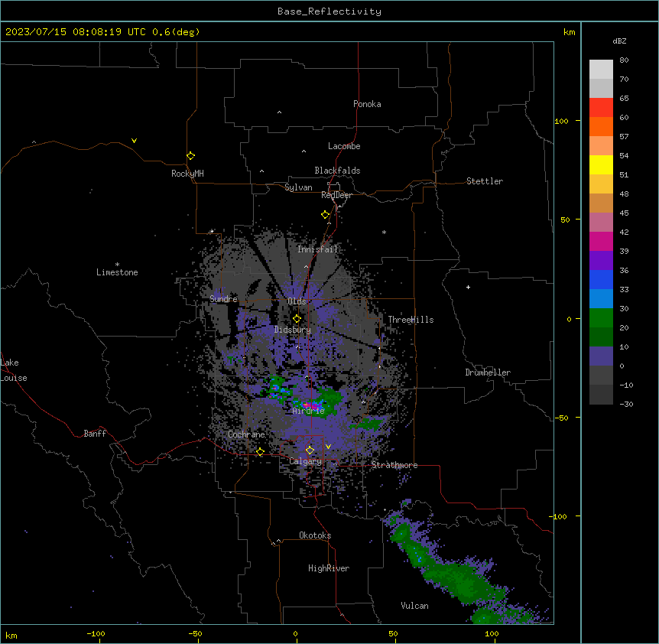Select the Lacombe city label
Image resolution: width=659 pixels, height=644 pixels.
click(344, 146)
